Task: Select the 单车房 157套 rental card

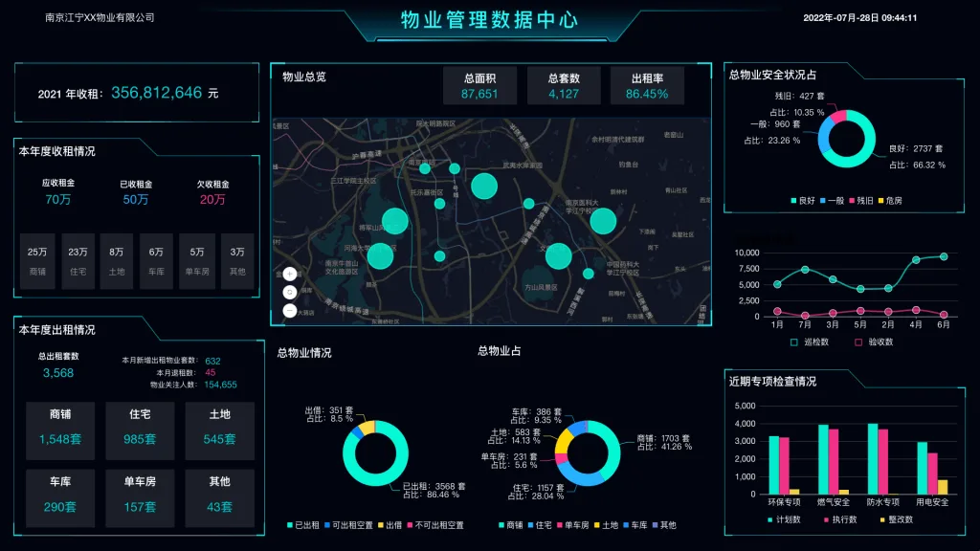Action: click(x=140, y=497)
